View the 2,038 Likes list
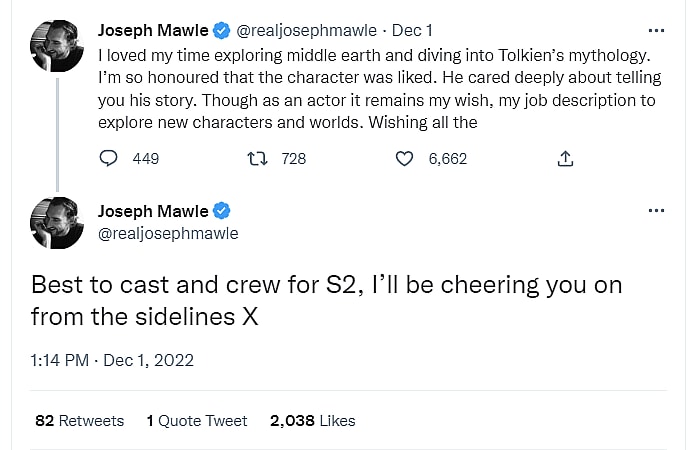 tap(312, 420)
